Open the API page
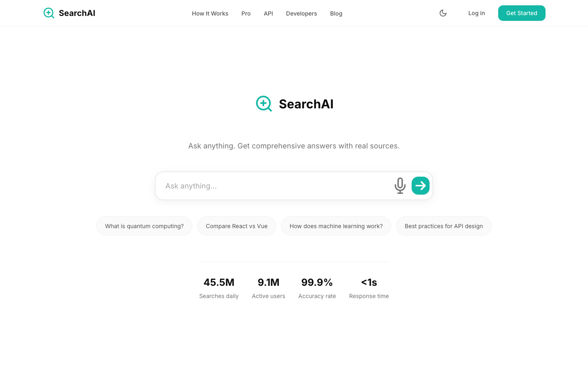Image resolution: width=588 pixels, height=368 pixels. tap(268, 13)
